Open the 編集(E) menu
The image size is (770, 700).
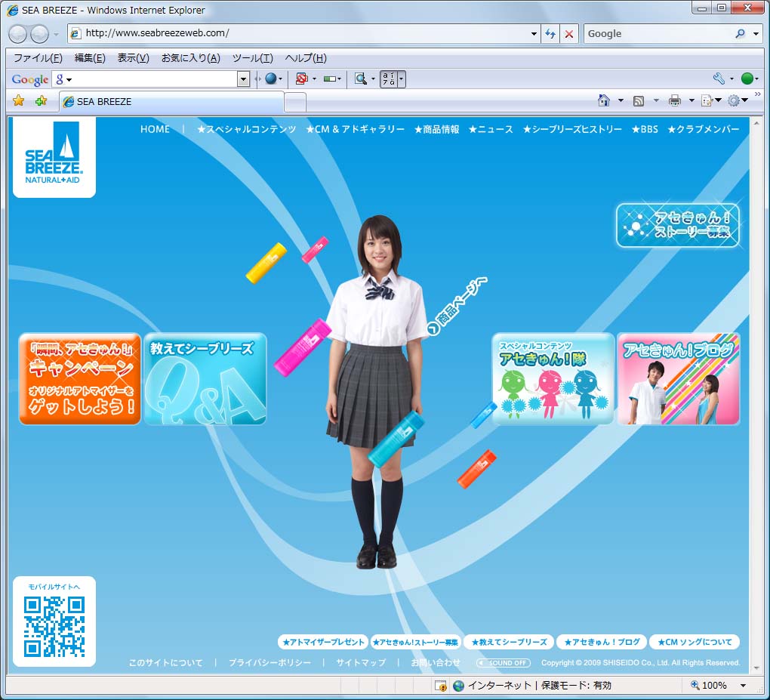(90, 58)
